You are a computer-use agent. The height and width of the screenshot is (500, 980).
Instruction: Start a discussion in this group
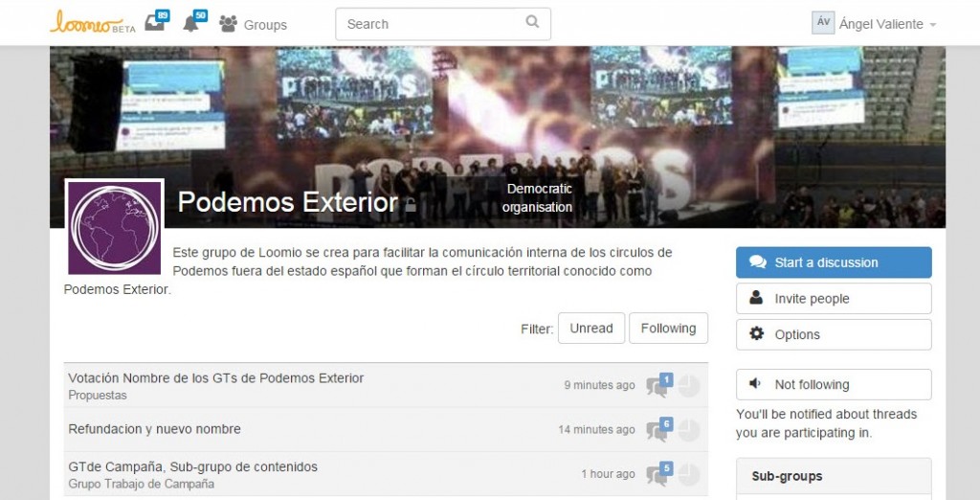point(834,262)
